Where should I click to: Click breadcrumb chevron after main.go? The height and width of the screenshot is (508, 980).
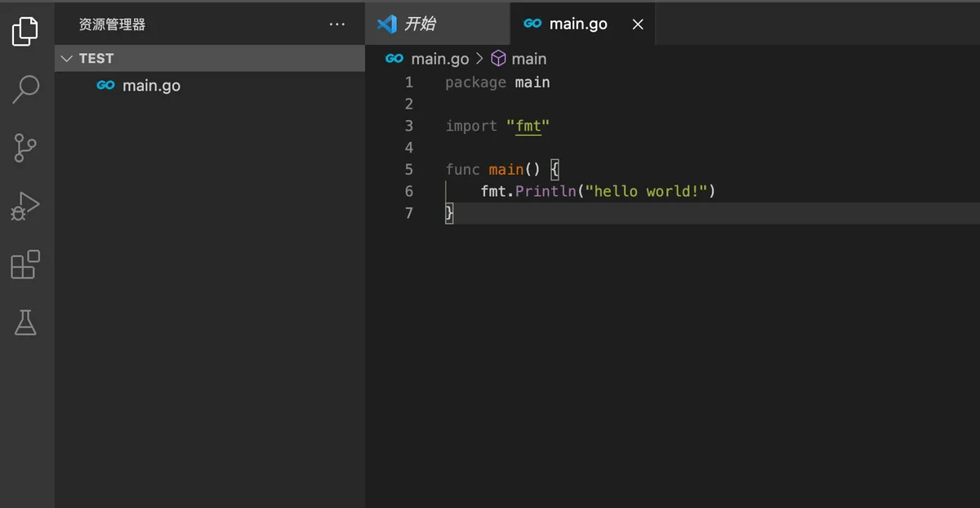[x=479, y=59]
